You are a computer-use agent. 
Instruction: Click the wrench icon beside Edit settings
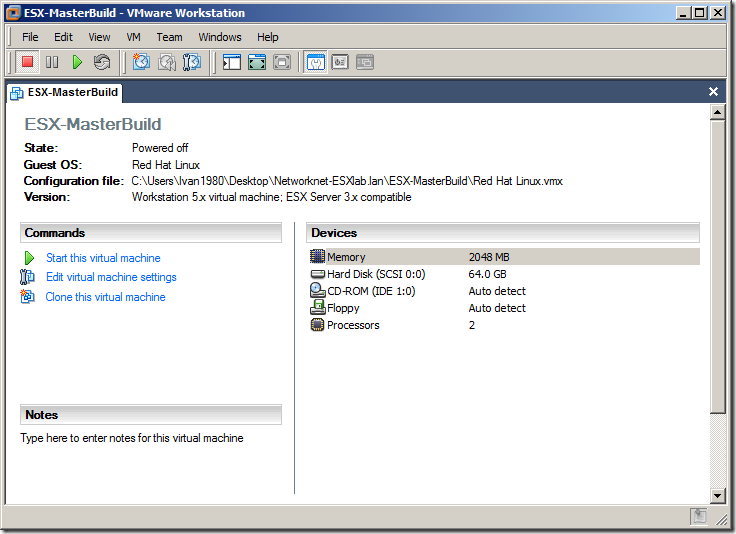(x=27, y=277)
